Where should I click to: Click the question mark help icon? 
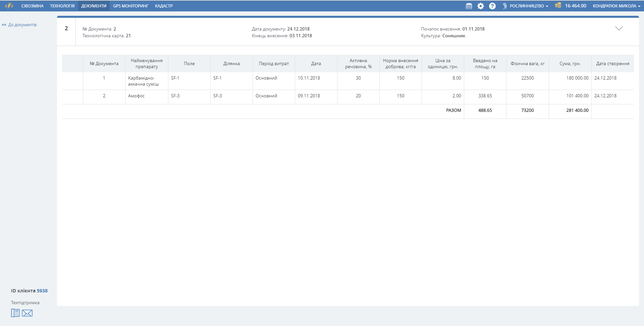[492, 6]
